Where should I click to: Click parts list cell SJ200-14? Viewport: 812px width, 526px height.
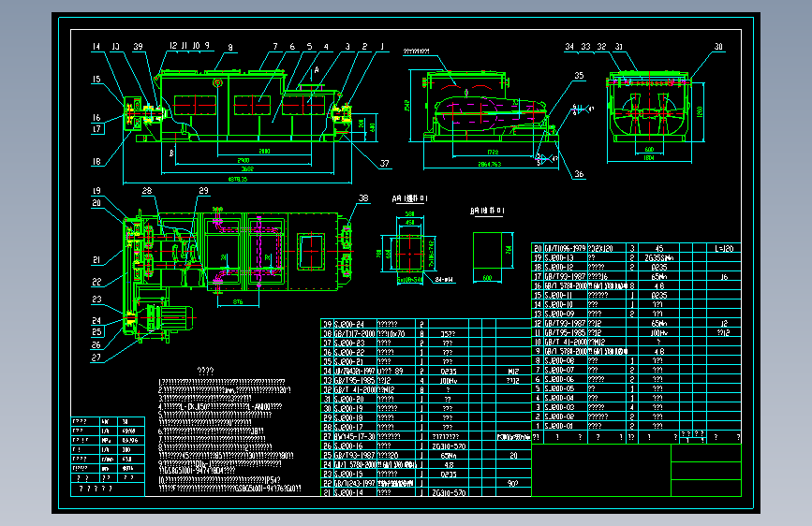tap(349, 492)
